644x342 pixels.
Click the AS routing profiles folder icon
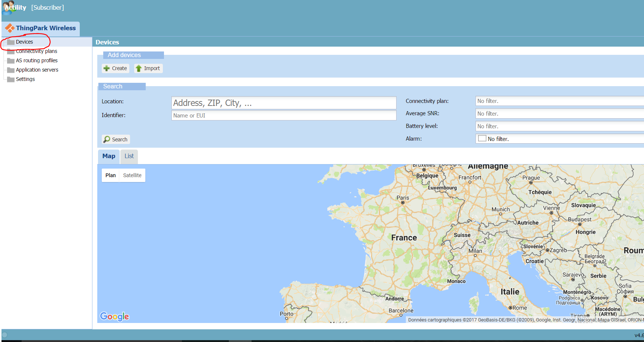click(11, 61)
